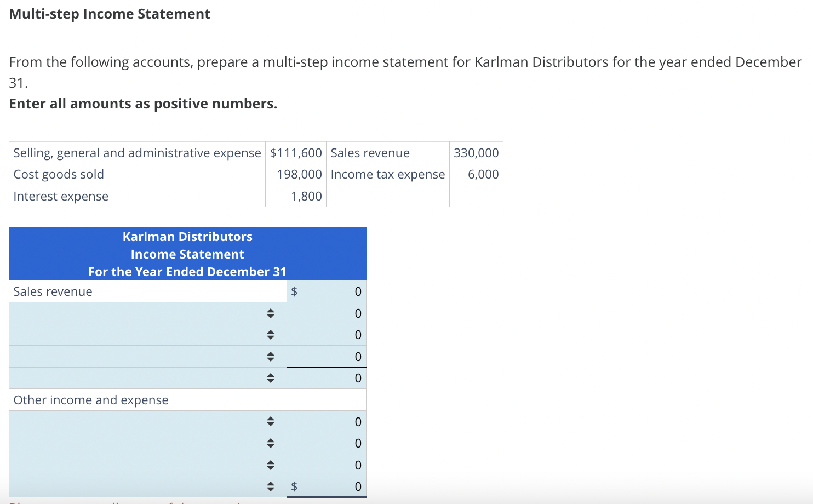813x504 pixels.
Task: Click the up-down arrows next to the last amount field
Action: tap(270, 486)
